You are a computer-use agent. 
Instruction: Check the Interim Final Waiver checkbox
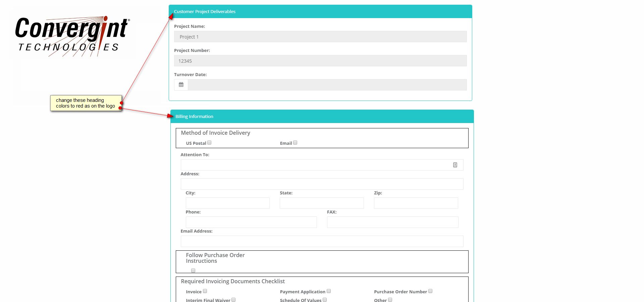point(233,300)
